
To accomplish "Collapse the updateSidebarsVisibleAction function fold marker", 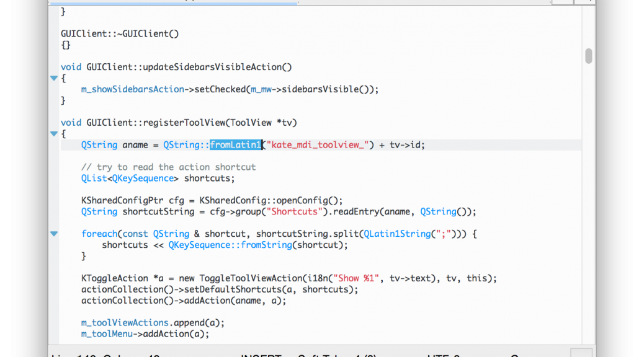I will pos(54,78).
